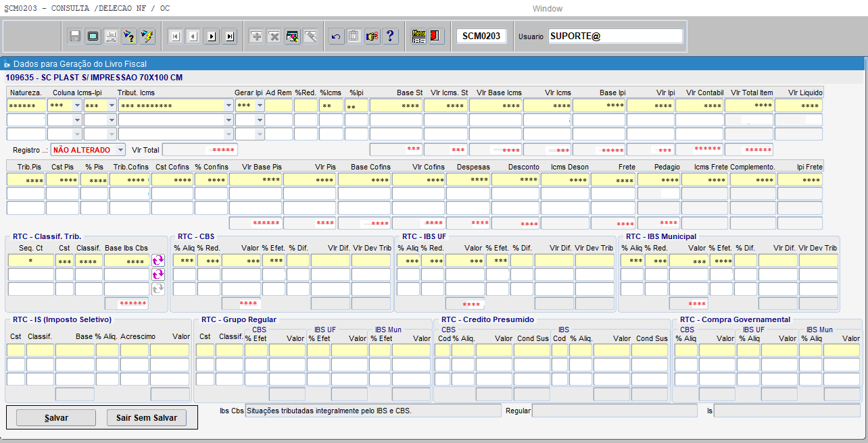This screenshot has height=443, width=868.
Task: Open the Gerar Ipi dropdown in first row
Action: (260, 105)
